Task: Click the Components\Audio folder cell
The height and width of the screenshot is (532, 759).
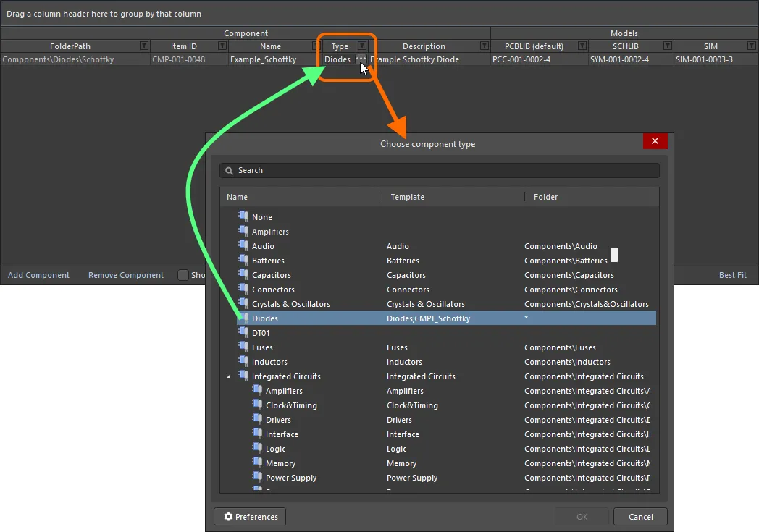Action: click(561, 245)
